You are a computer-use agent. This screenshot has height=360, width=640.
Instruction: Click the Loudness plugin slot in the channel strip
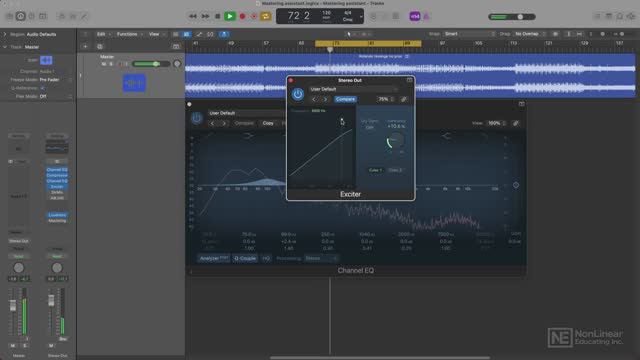click(57, 215)
